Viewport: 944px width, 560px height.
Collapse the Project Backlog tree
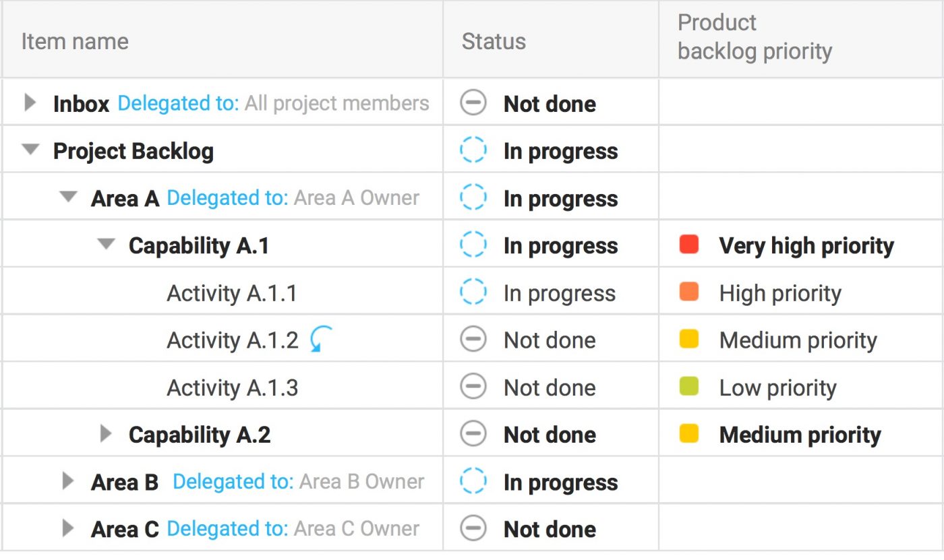[30, 150]
